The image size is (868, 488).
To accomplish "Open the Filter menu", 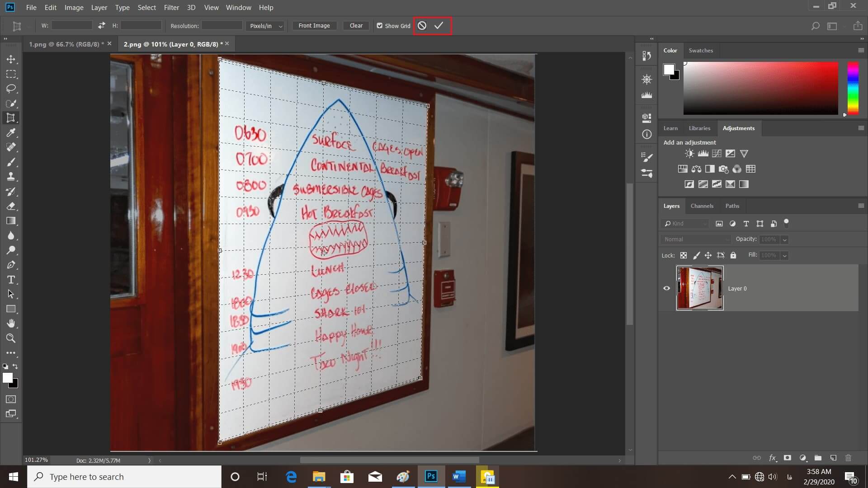I will coord(171,7).
